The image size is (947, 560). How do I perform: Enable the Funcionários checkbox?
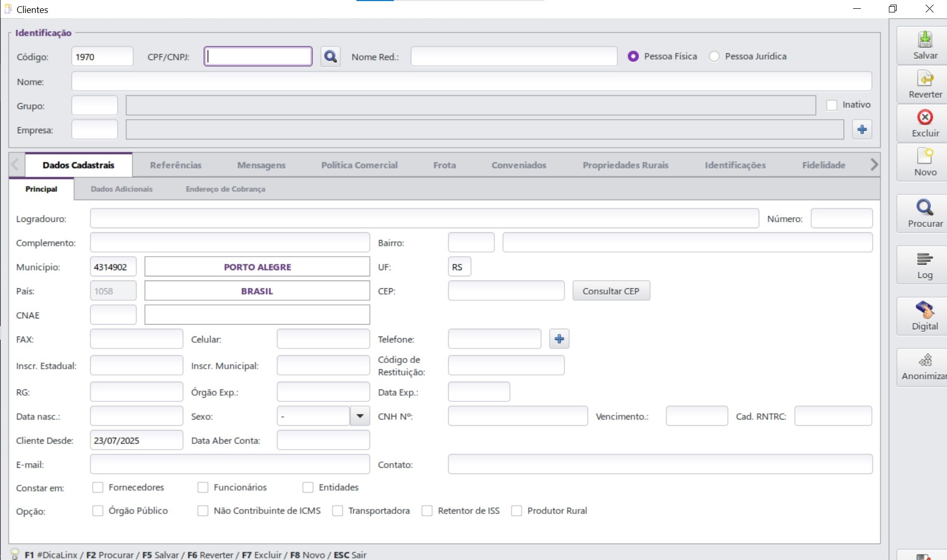(203, 487)
